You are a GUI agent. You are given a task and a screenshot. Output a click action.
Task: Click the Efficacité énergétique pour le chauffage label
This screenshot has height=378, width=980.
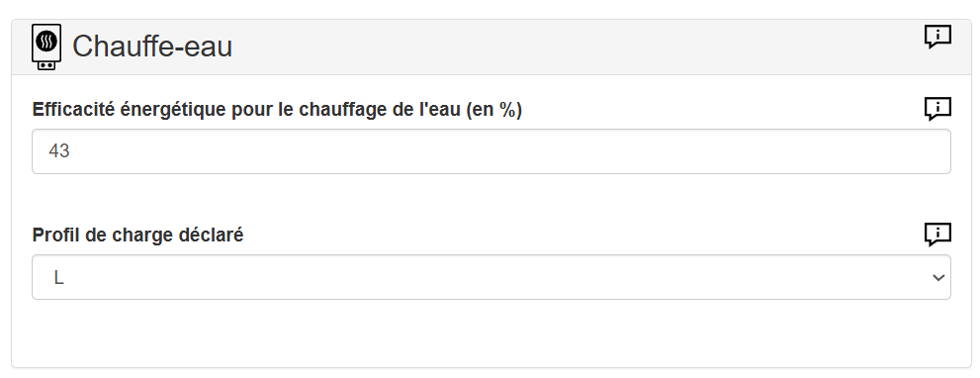tap(277, 110)
